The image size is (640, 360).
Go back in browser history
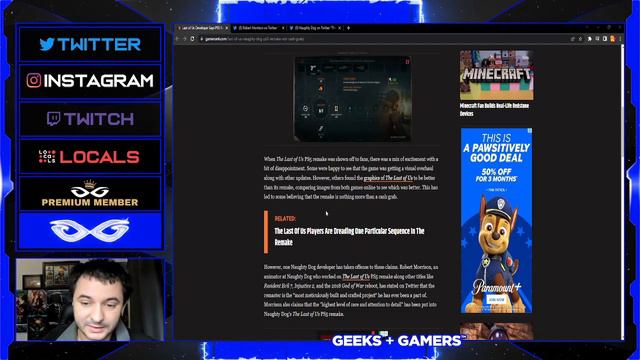(178, 39)
